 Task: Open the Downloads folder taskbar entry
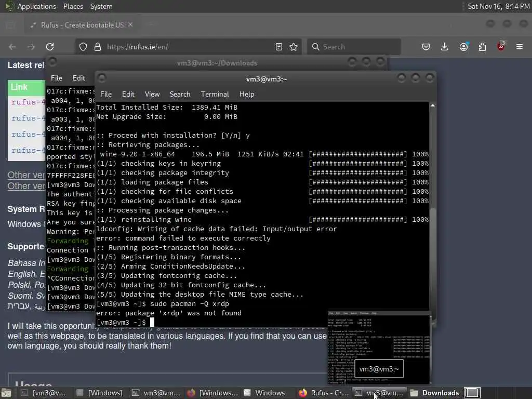pyautogui.click(x=435, y=393)
